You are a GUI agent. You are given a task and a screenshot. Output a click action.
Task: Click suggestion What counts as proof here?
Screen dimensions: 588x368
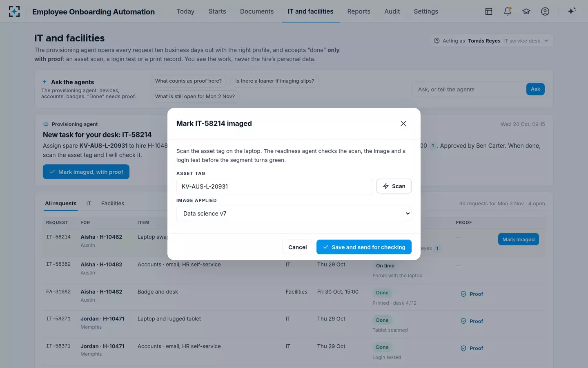[188, 81]
